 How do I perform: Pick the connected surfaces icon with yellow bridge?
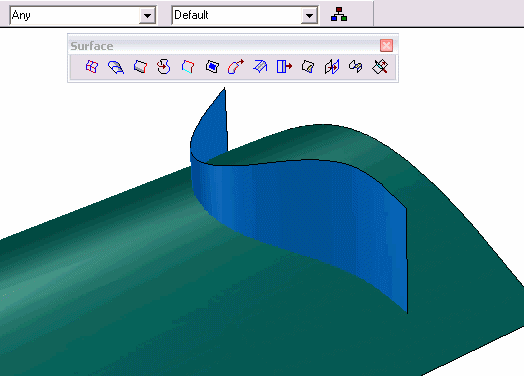356,67
